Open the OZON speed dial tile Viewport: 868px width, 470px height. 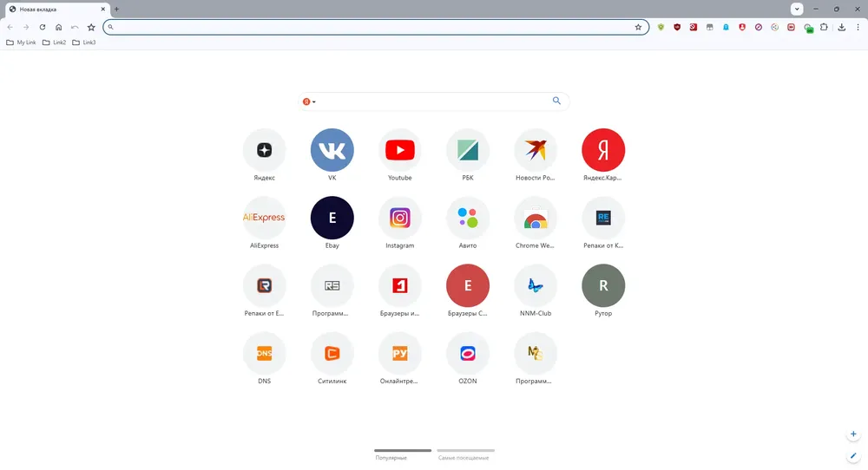pyautogui.click(x=468, y=353)
